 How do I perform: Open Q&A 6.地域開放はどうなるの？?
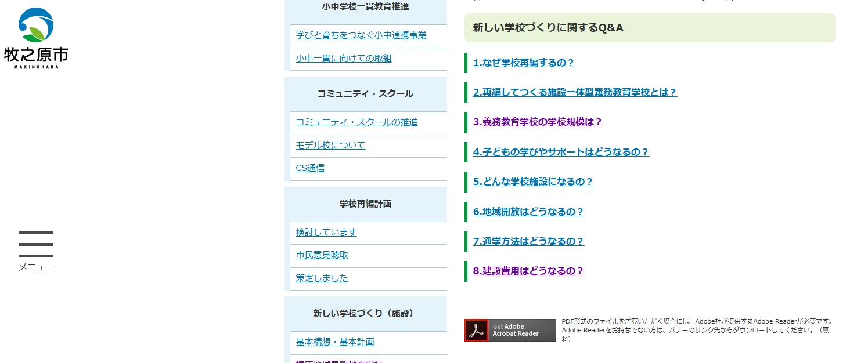pyautogui.click(x=528, y=212)
